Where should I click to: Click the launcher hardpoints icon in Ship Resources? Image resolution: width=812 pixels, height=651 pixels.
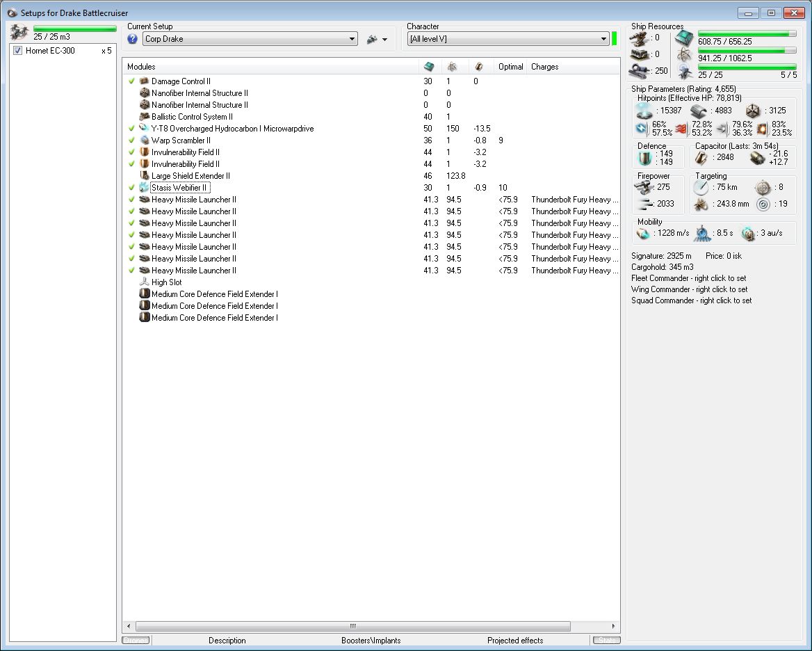(x=640, y=54)
